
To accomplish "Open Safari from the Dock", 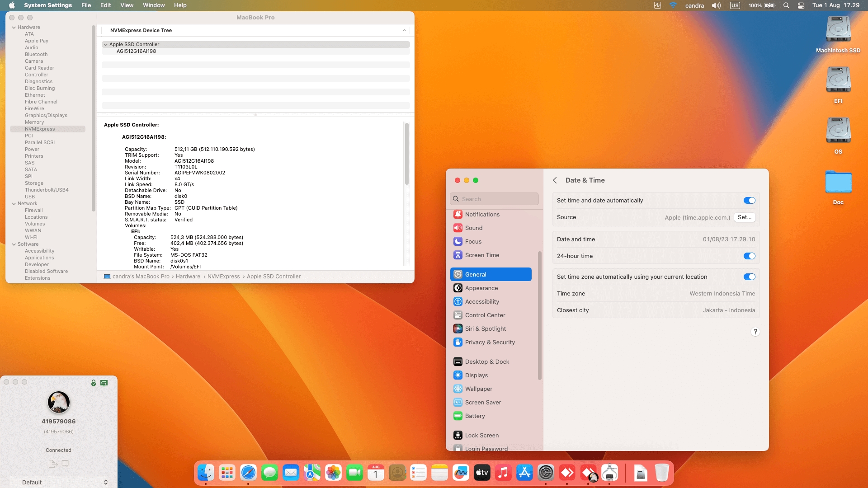I will point(248,473).
